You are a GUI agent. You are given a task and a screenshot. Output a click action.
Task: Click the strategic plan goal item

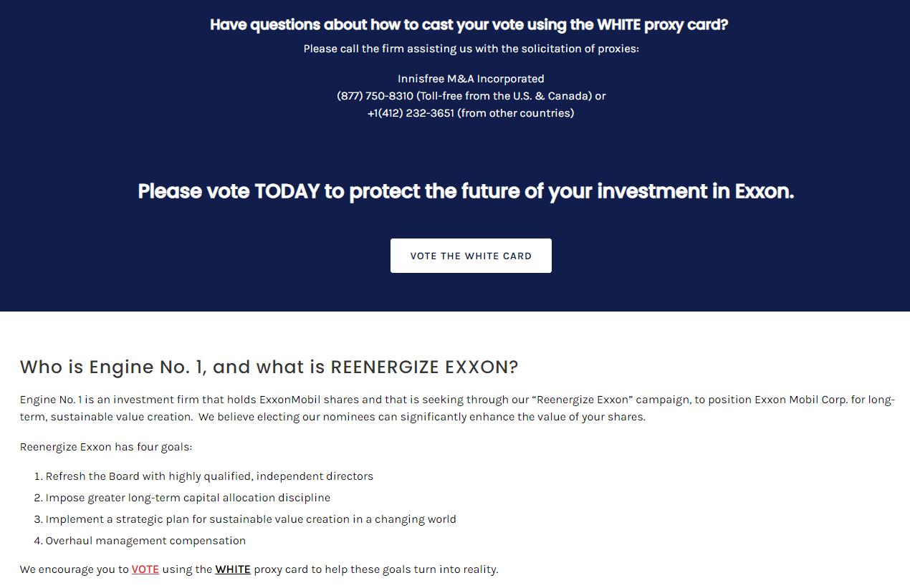[x=251, y=519]
